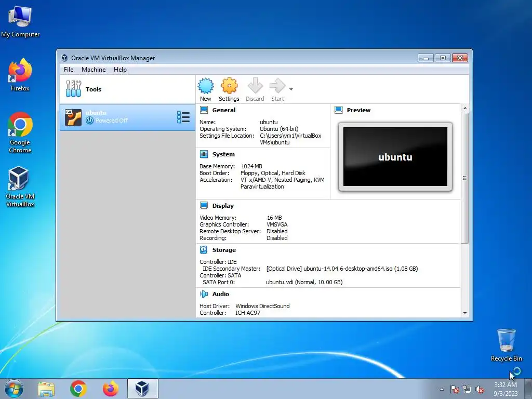
Task: Open the ubuntu VM list menu icon
Action: pos(183,117)
